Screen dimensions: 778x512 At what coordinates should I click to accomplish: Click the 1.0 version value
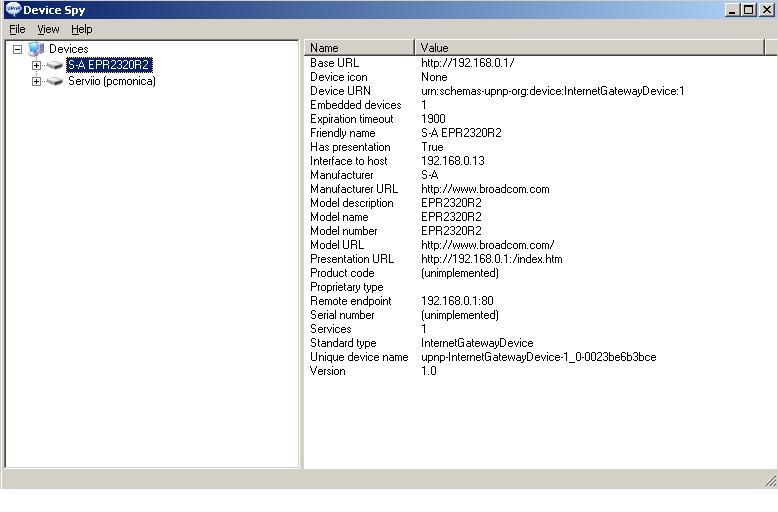(x=429, y=371)
